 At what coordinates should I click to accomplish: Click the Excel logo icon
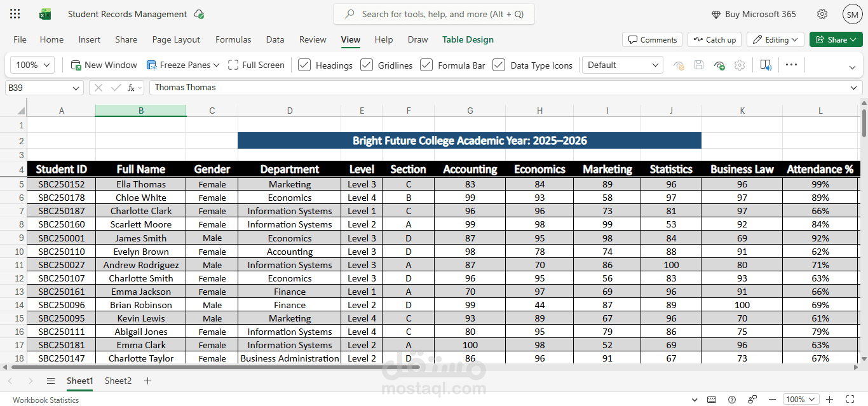[x=45, y=14]
